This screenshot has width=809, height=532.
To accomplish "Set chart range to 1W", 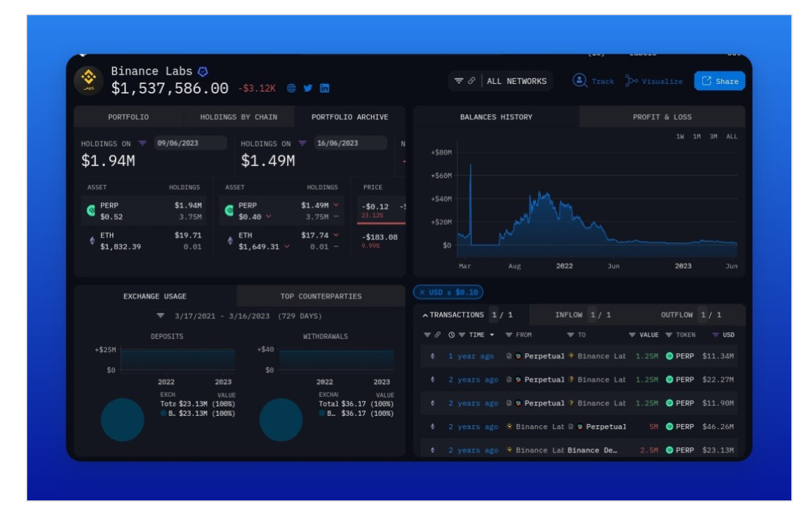I will coord(681,136).
